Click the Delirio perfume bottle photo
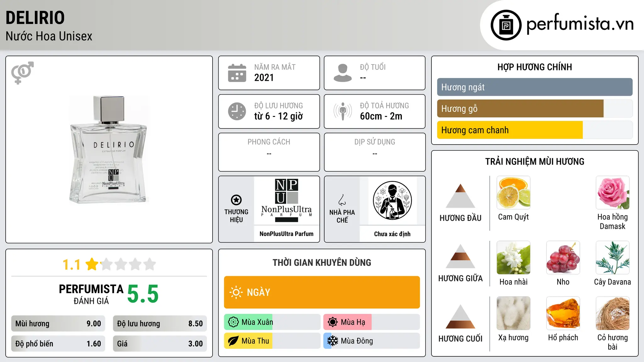Viewport: 644px width, 362px height. pos(109,150)
